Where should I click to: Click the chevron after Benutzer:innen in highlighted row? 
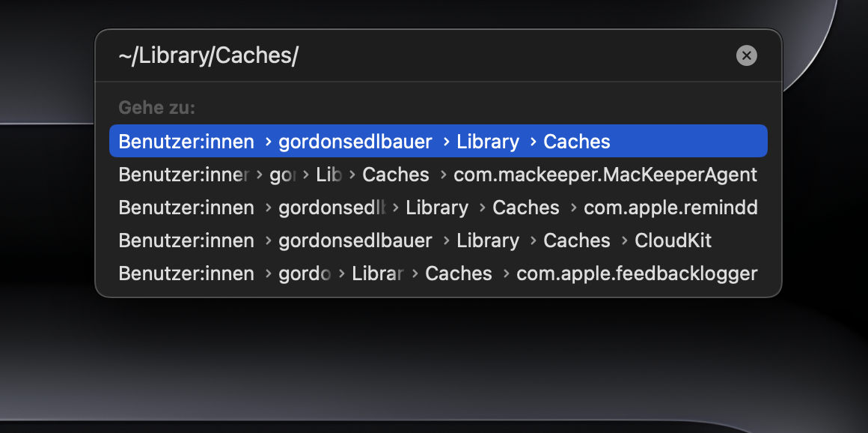(266, 141)
